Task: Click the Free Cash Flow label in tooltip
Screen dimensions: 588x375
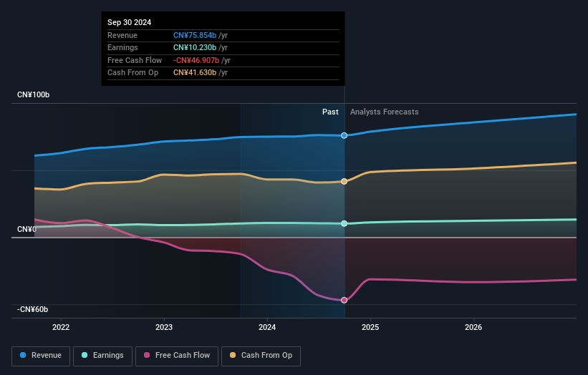Action: tap(135, 60)
